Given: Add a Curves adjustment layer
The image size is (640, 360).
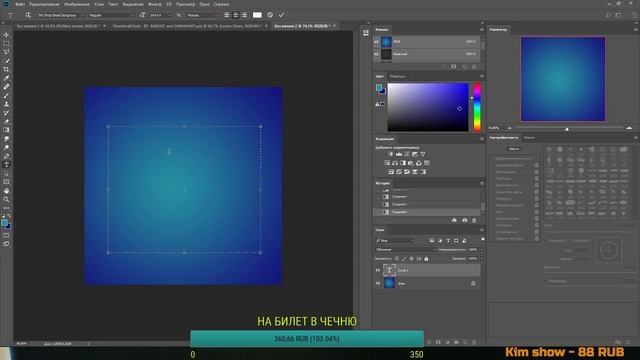Looking at the screenshot, I should [x=407, y=154].
